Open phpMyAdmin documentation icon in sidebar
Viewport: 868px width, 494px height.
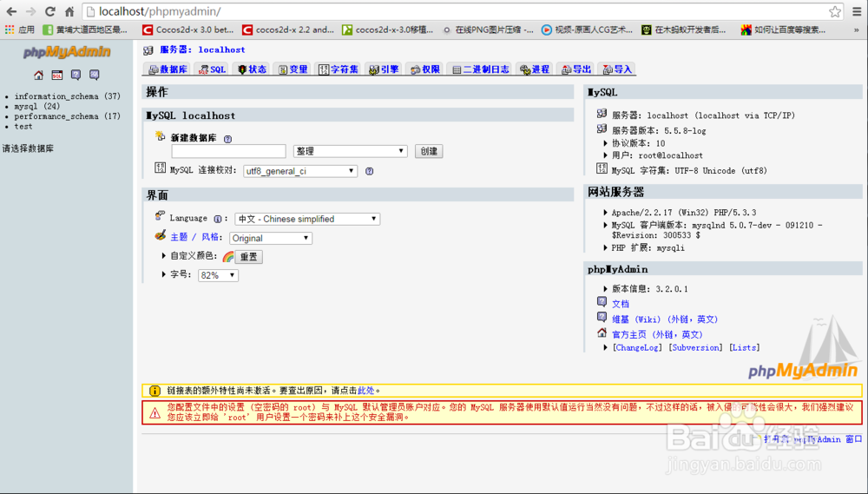point(76,75)
